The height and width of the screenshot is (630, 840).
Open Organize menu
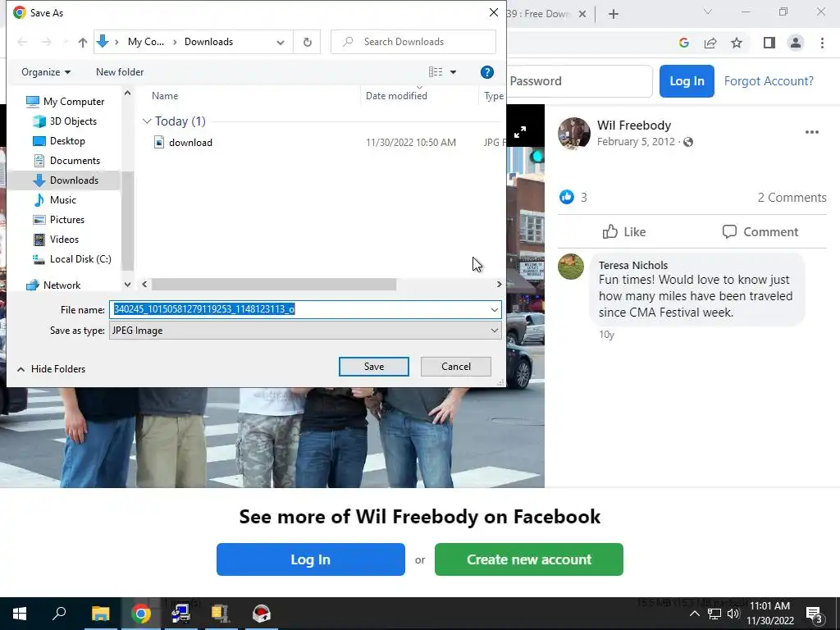46,72
